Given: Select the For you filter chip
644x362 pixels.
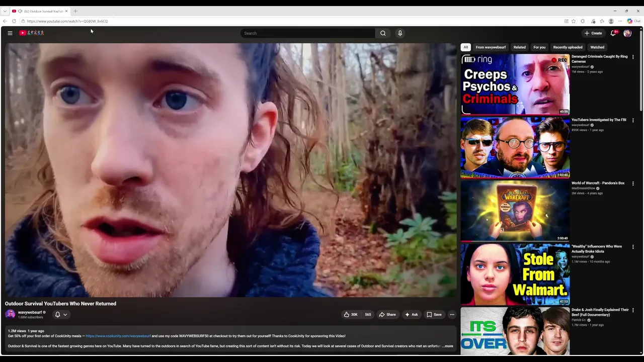Looking at the screenshot, I should [x=539, y=47].
